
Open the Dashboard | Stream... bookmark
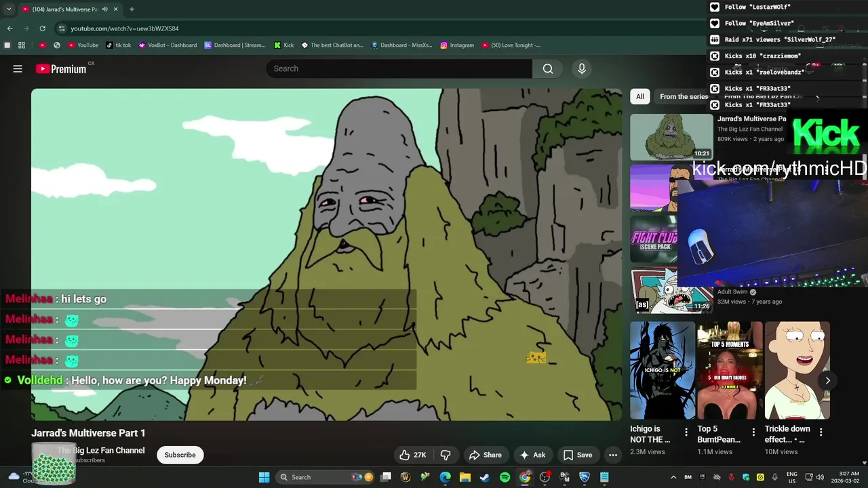click(x=235, y=45)
